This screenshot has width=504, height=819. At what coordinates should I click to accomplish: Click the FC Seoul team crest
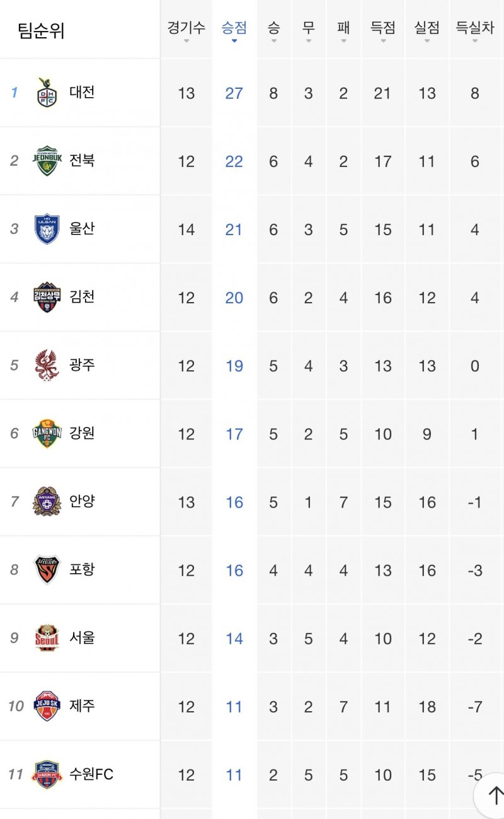pyautogui.click(x=47, y=637)
